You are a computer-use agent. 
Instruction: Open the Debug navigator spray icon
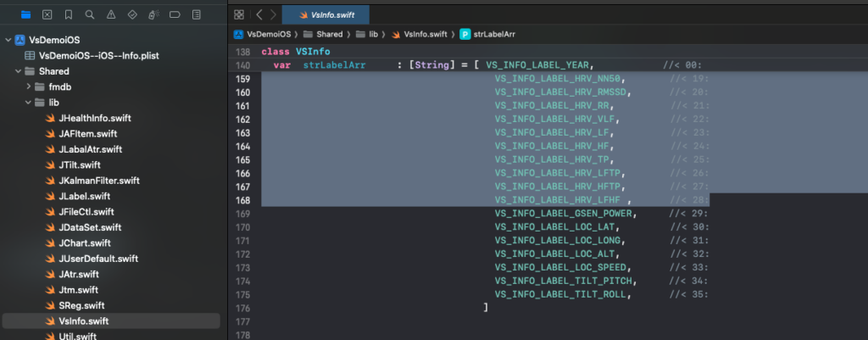[153, 15]
